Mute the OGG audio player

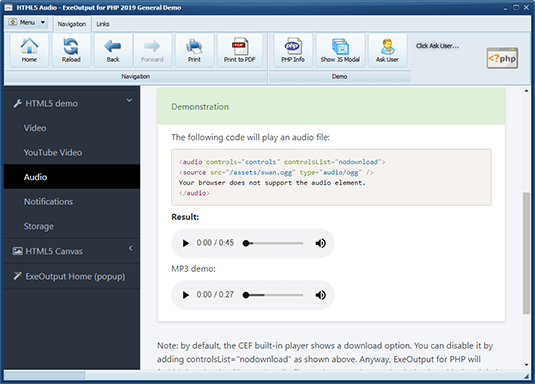point(320,243)
